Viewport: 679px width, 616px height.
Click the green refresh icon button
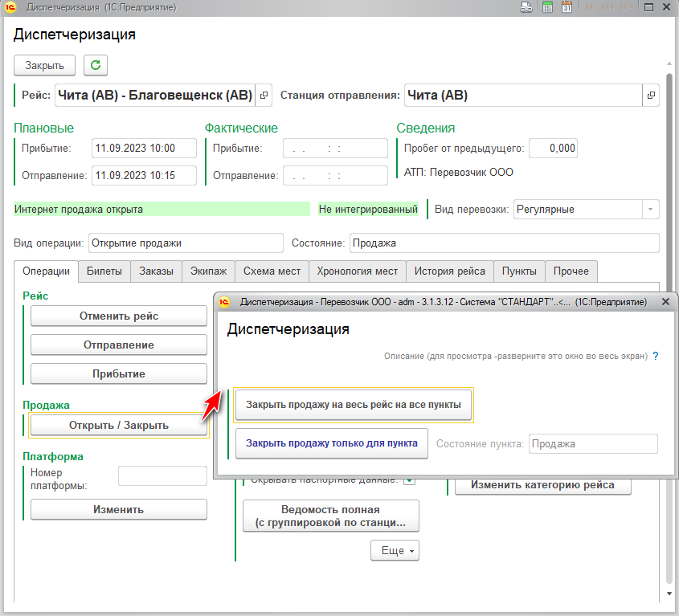click(96, 65)
